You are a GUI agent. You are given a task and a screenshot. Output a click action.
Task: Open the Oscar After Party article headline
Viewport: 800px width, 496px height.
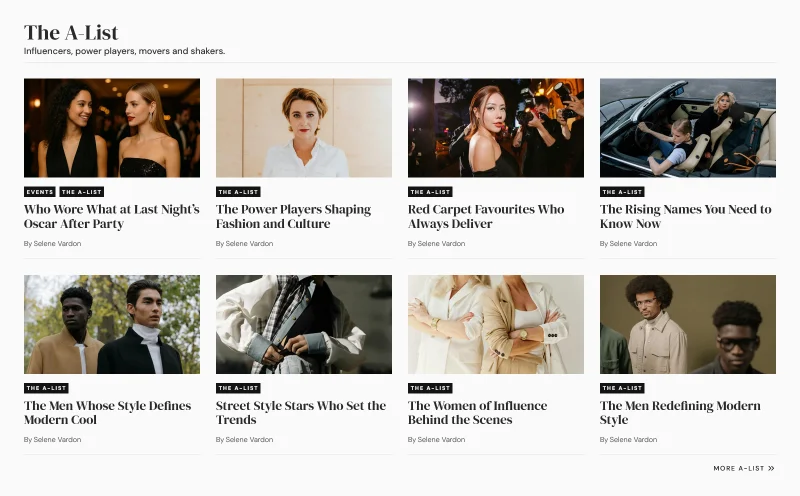coord(112,216)
